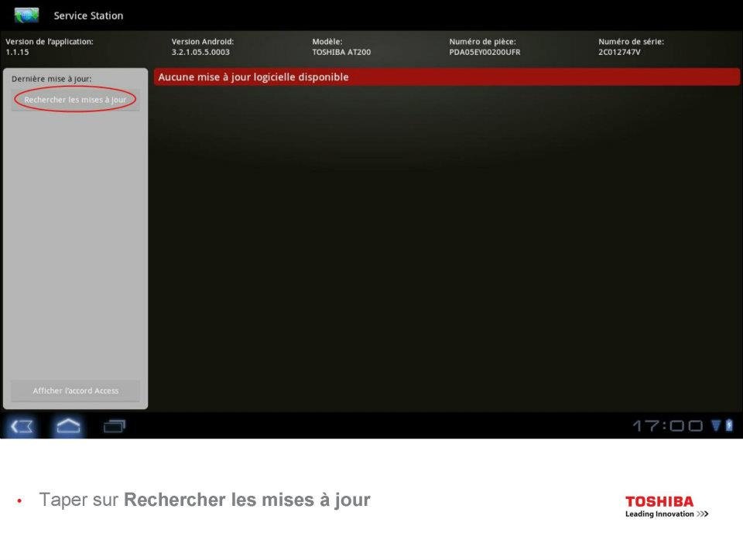Click the 'Taper sur Rechercher' slide instruction text
The image size is (743, 560).
204,500
